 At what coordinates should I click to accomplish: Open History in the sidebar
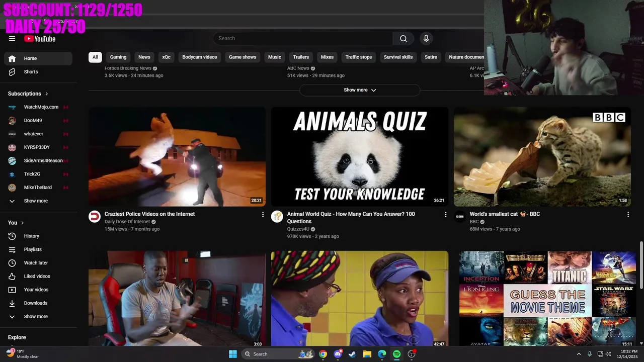(38, 236)
